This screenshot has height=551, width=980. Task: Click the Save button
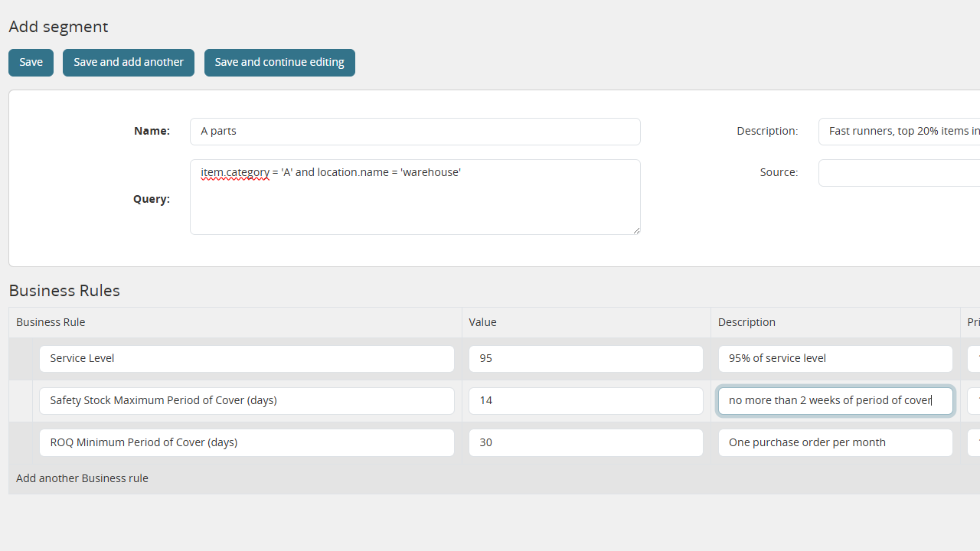click(31, 63)
